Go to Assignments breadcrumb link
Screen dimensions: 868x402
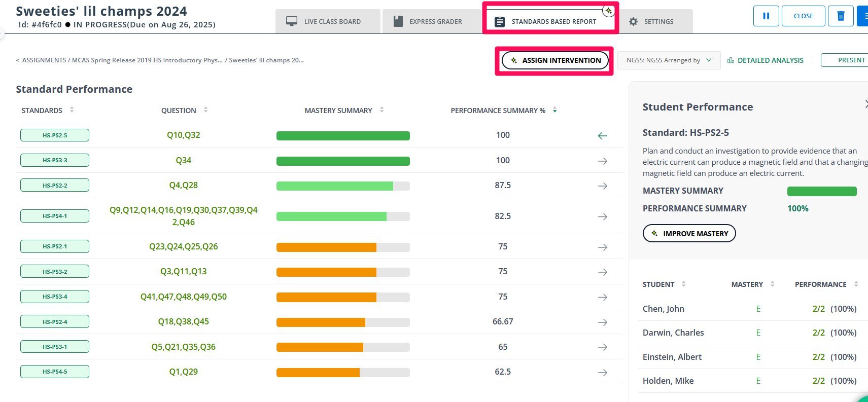point(44,60)
